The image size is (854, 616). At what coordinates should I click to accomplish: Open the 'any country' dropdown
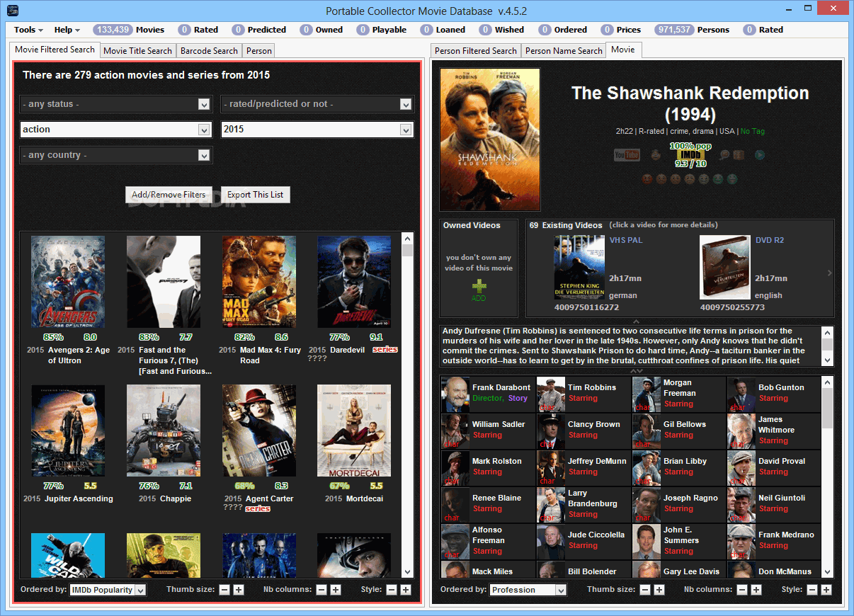116,155
